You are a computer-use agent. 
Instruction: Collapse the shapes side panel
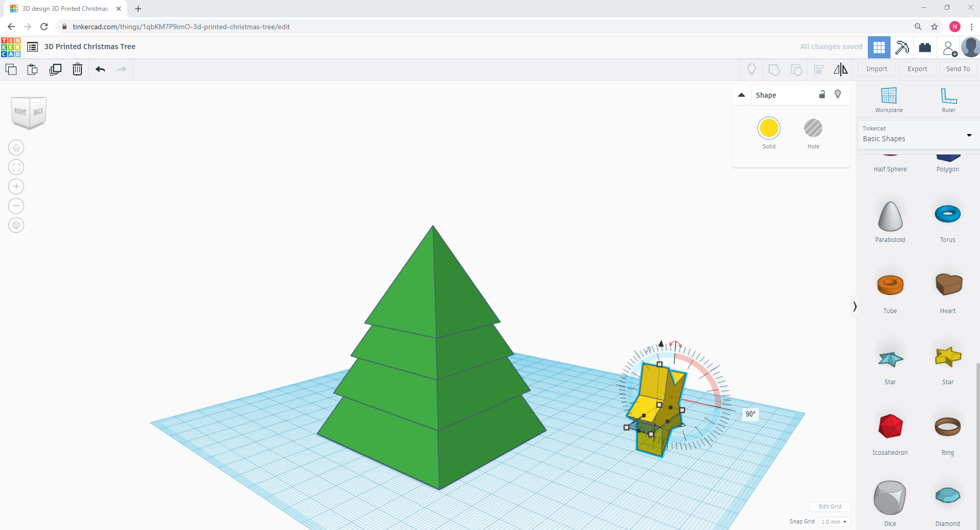tap(854, 306)
